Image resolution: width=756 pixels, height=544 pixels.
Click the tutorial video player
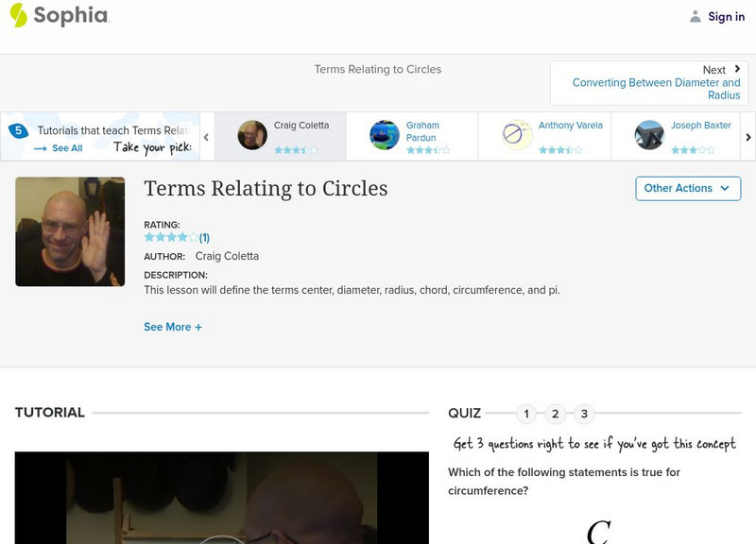222,498
